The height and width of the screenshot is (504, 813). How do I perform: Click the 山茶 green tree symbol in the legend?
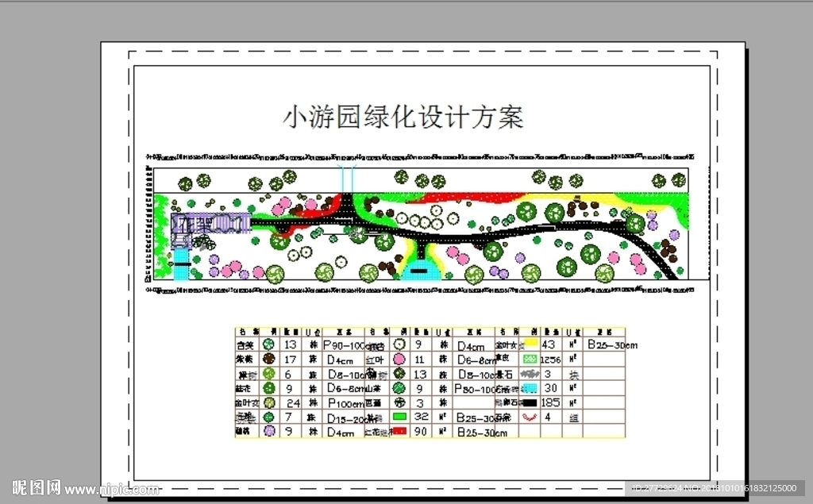(x=399, y=387)
